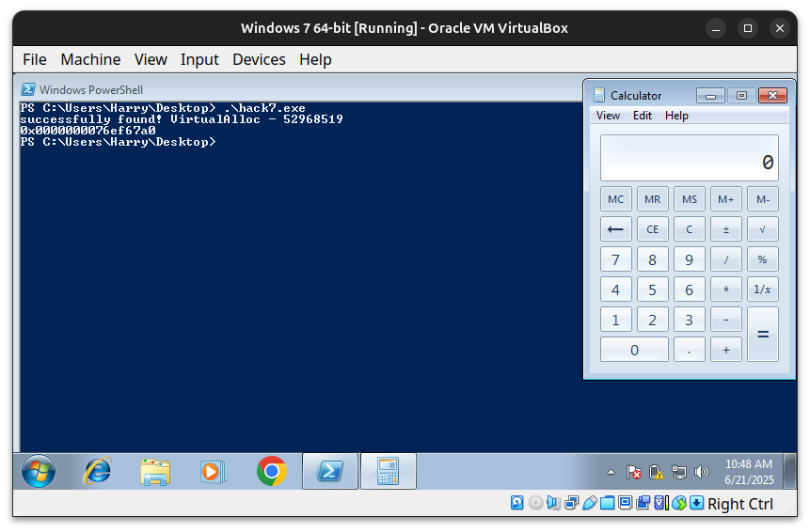This screenshot has height=532, width=810.
Task: Open the Action Center flag icon
Action: tap(633, 472)
